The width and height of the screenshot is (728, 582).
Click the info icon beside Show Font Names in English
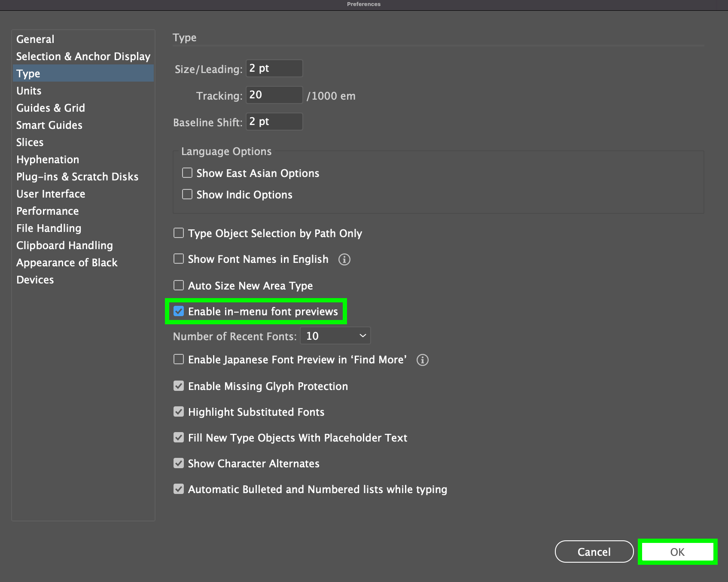[344, 259]
